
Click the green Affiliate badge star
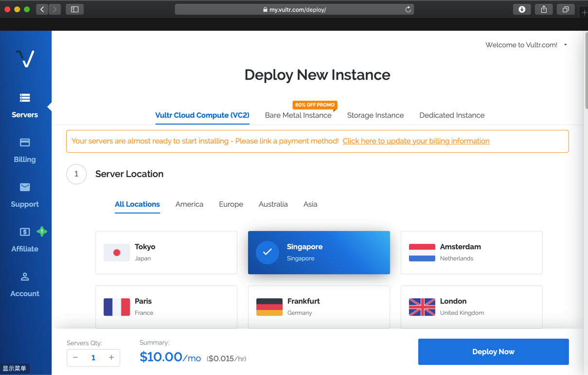click(42, 232)
